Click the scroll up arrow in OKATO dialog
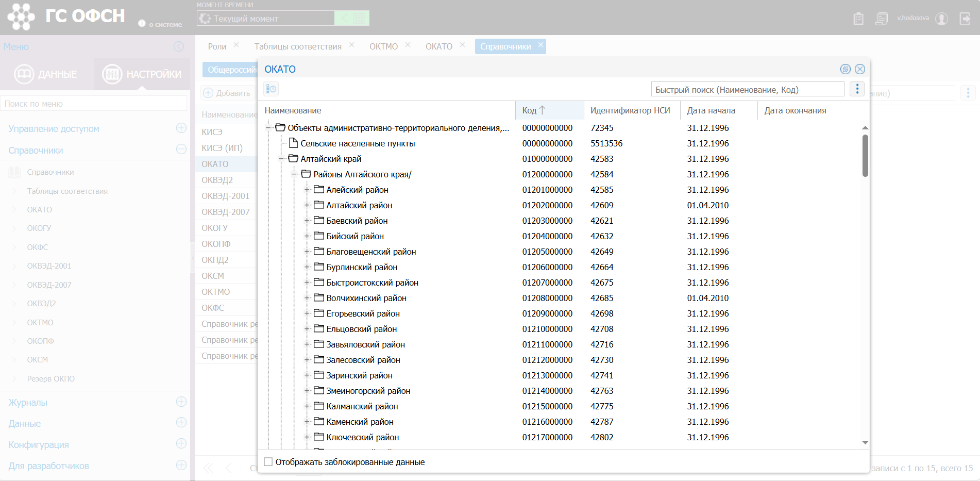Screen dimensions: 980x481 pyautogui.click(x=865, y=127)
